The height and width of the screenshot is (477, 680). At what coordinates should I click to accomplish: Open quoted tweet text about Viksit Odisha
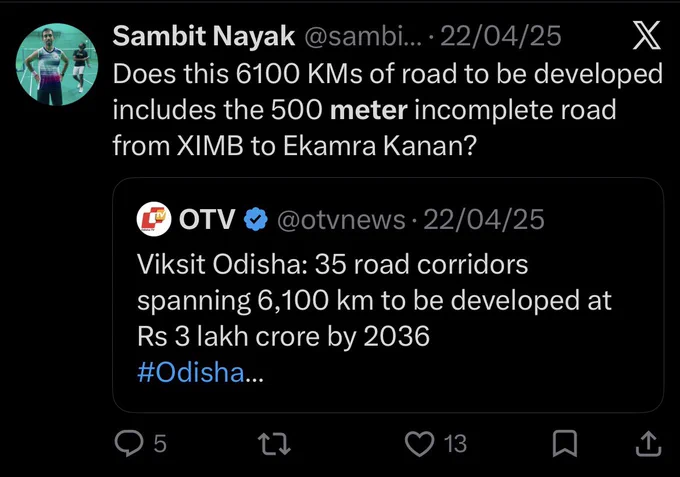coord(374,300)
